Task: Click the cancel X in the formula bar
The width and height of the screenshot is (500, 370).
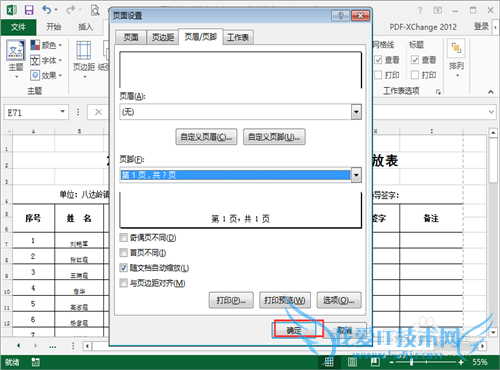Action: (x=98, y=112)
